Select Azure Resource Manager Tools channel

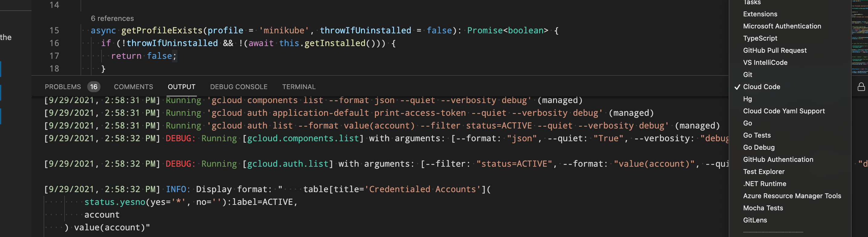click(792, 196)
